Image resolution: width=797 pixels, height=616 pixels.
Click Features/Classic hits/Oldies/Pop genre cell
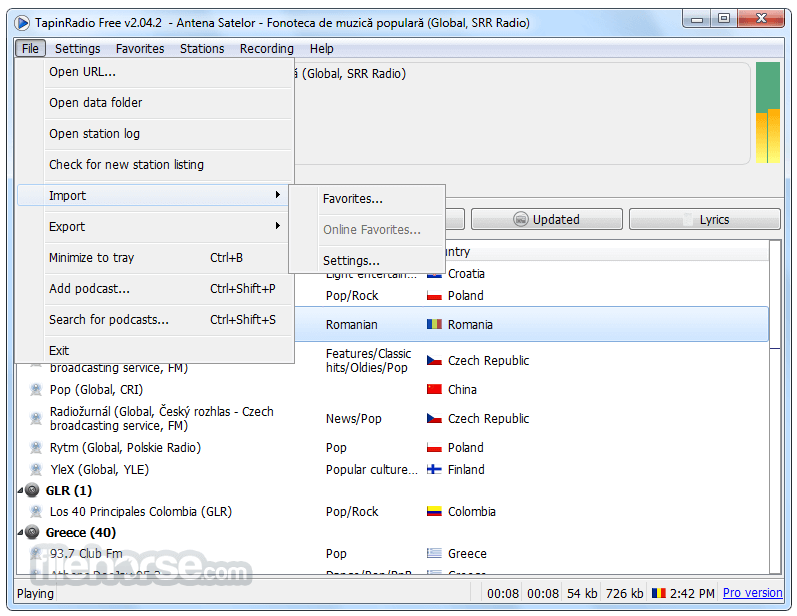coord(369,361)
